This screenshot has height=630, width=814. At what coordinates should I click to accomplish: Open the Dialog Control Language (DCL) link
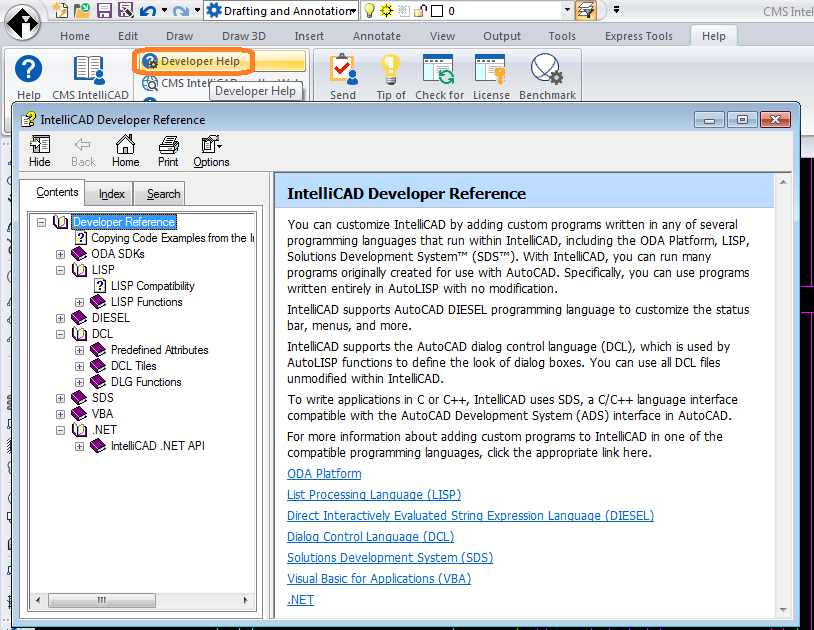[x=371, y=537]
